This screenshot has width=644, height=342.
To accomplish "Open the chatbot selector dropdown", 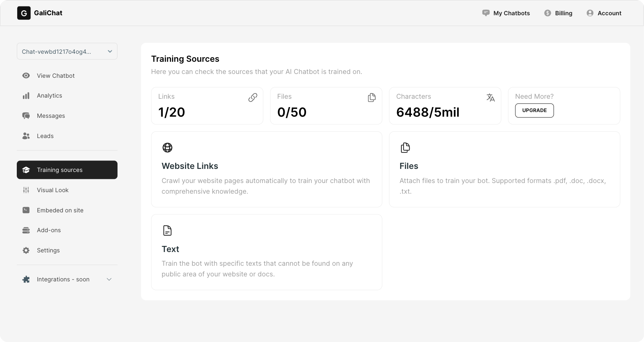I will coord(67,51).
